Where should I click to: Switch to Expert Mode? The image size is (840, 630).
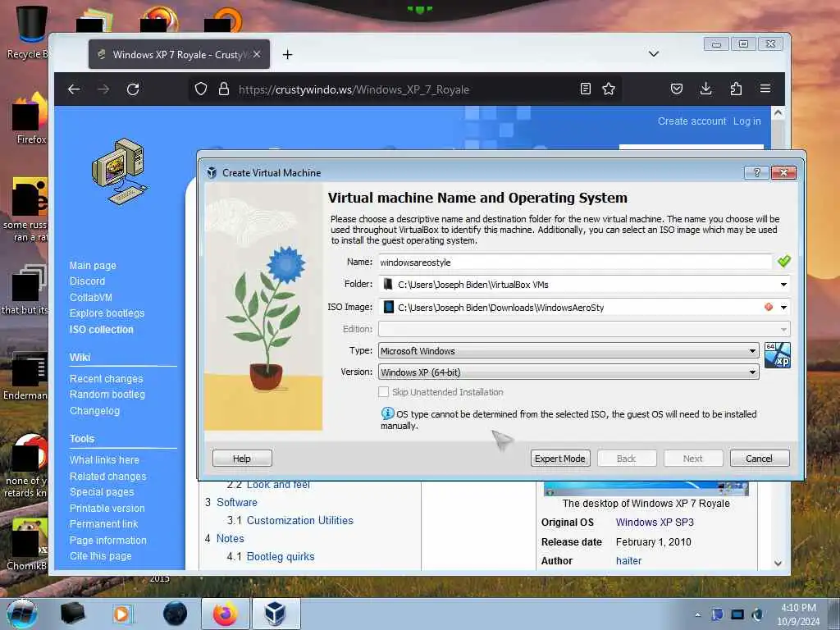click(560, 459)
